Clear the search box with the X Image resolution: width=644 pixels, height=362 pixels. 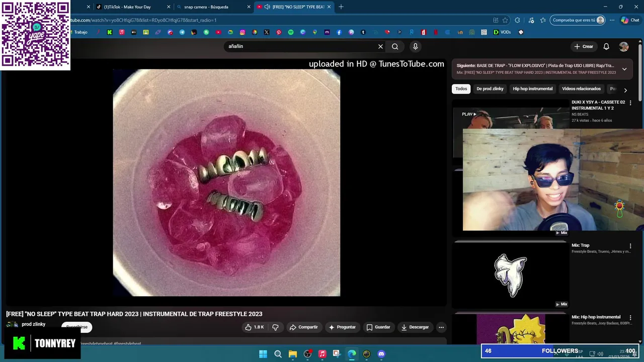click(x=380, y=46)
